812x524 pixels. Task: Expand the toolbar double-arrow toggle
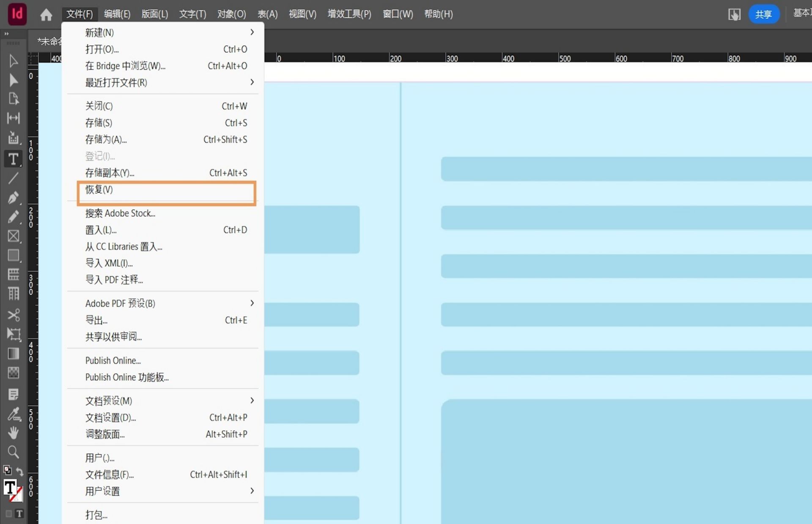(6, 34)
